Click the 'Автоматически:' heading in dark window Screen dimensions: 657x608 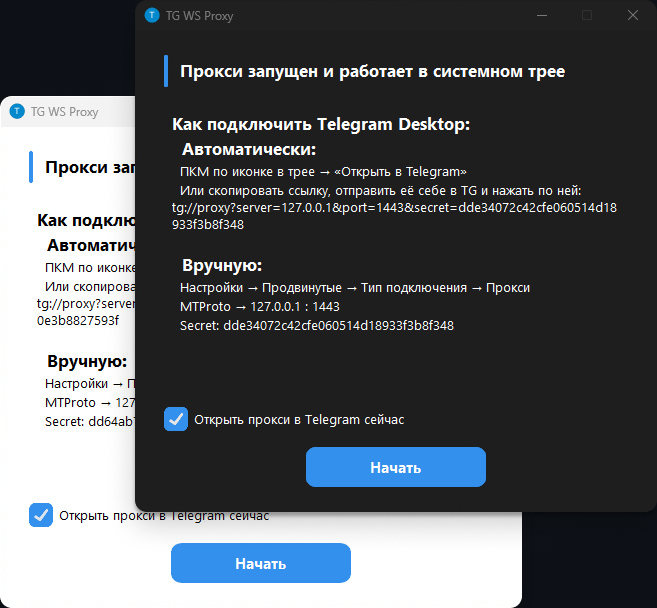click(249, 149)
